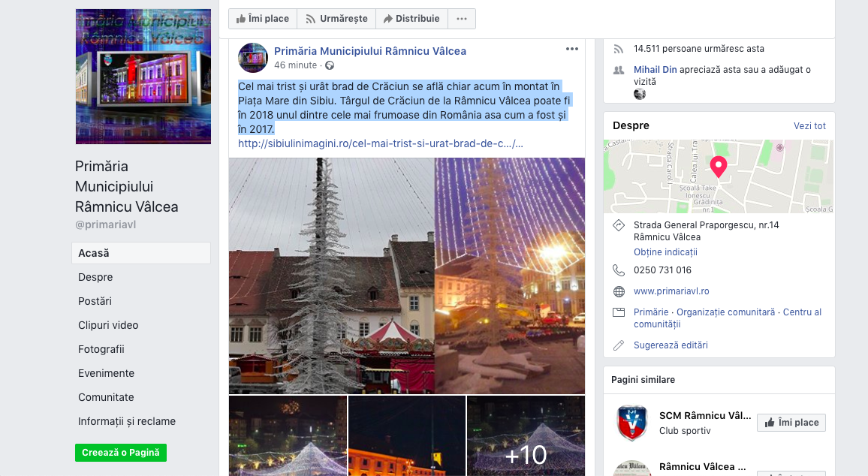Open the night Christmas tree photo
868x476 pixels.
point(510,276)
